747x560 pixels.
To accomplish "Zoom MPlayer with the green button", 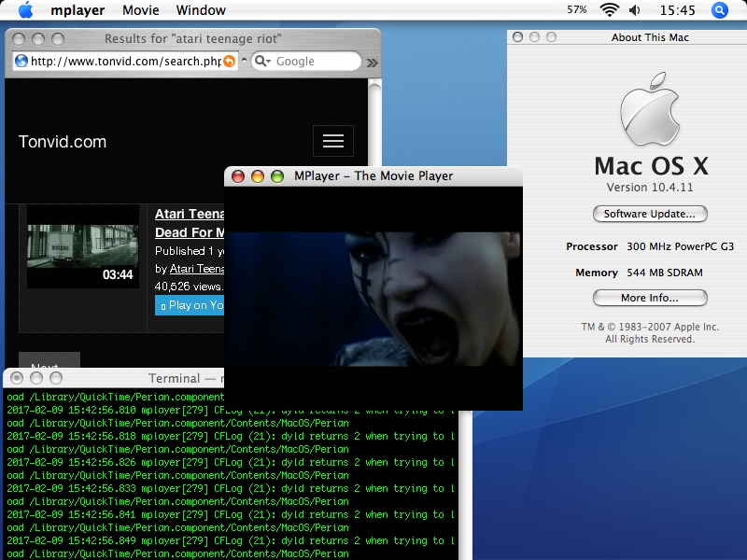I will [276, 176].
